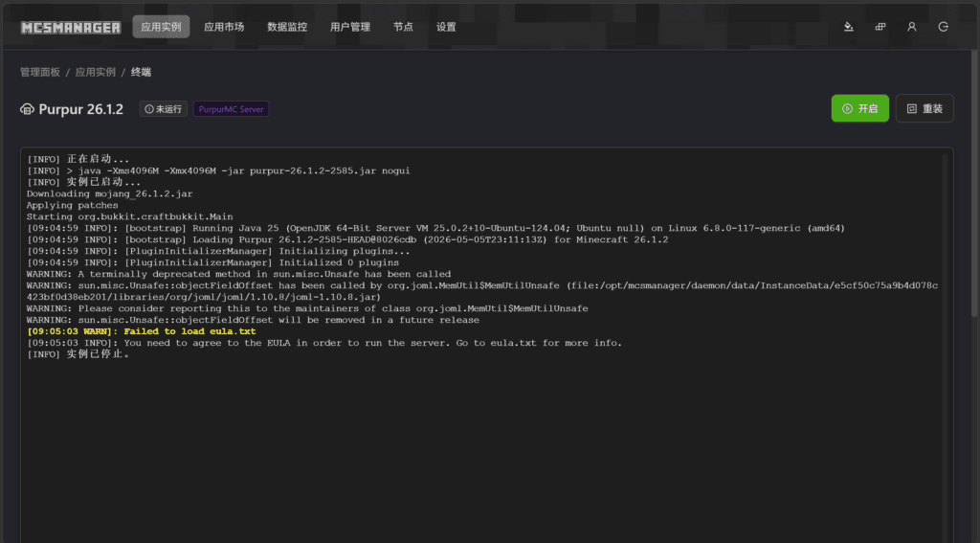Click the 'Applying patches' terminal line
980x543 pixels.
tap(73, 205)
